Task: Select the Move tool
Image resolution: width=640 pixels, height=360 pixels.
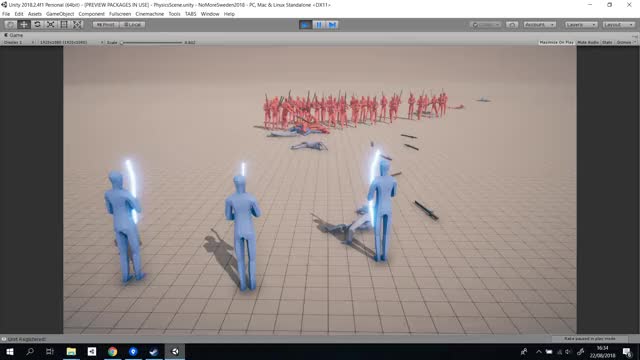Action: (24, 24)
